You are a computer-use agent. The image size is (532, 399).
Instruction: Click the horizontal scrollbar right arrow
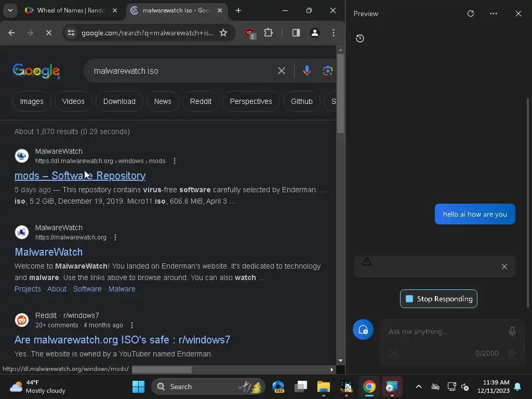[332, 369]
